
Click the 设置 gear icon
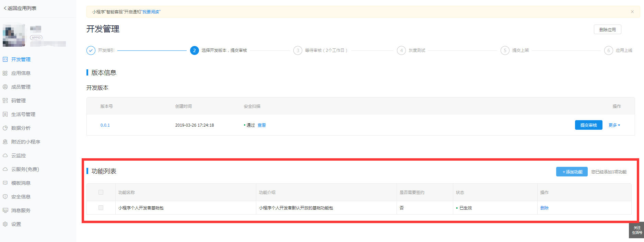point(5,224)
